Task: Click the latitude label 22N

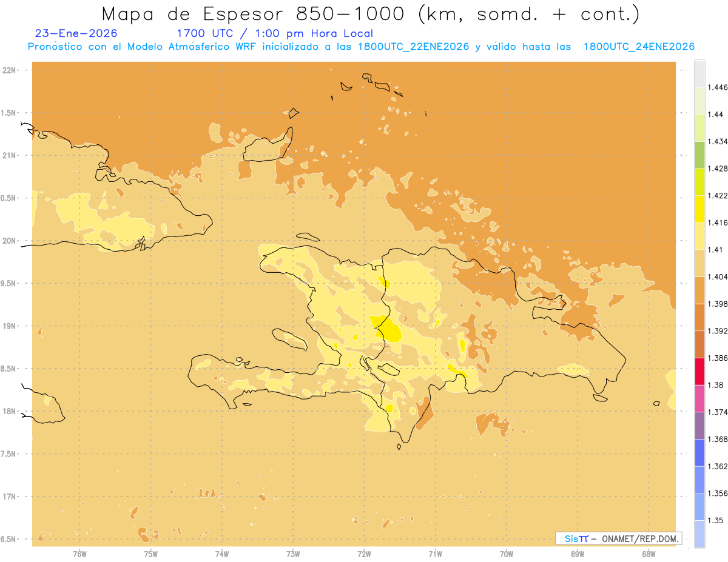Action: click(x=10, y=70)
